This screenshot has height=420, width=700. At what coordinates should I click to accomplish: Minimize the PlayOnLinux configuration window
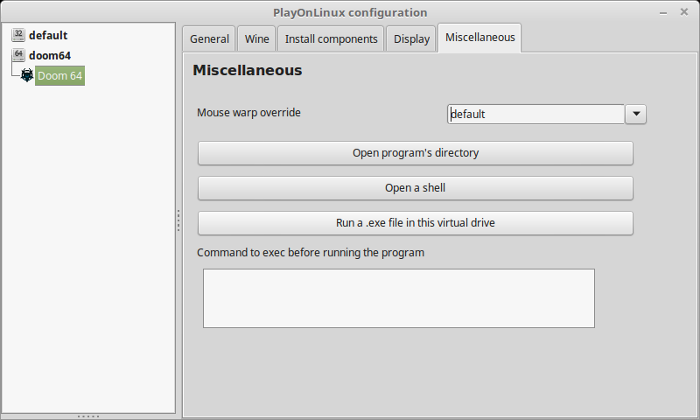point(663,13)
